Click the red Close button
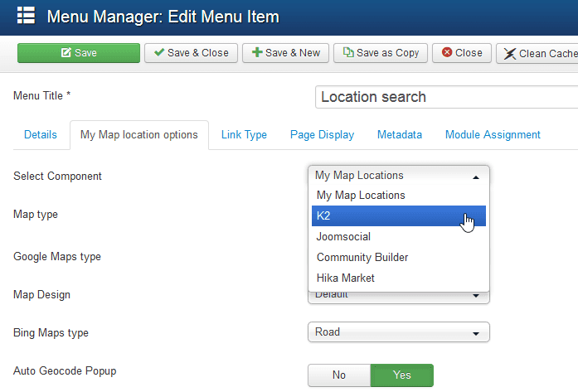This screenshot has width=578, height=392. coord(462,53)
